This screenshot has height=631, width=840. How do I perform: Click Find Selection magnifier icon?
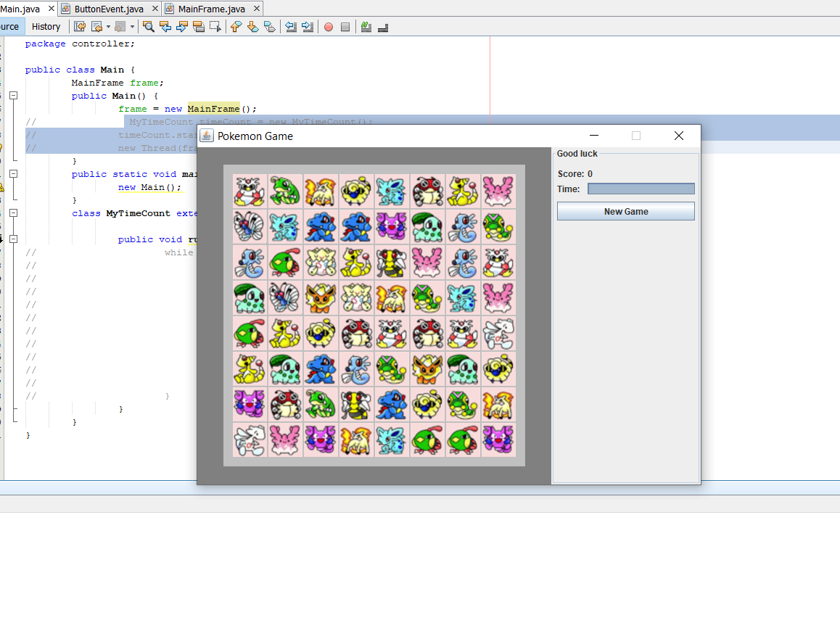[x=149, y=27]
